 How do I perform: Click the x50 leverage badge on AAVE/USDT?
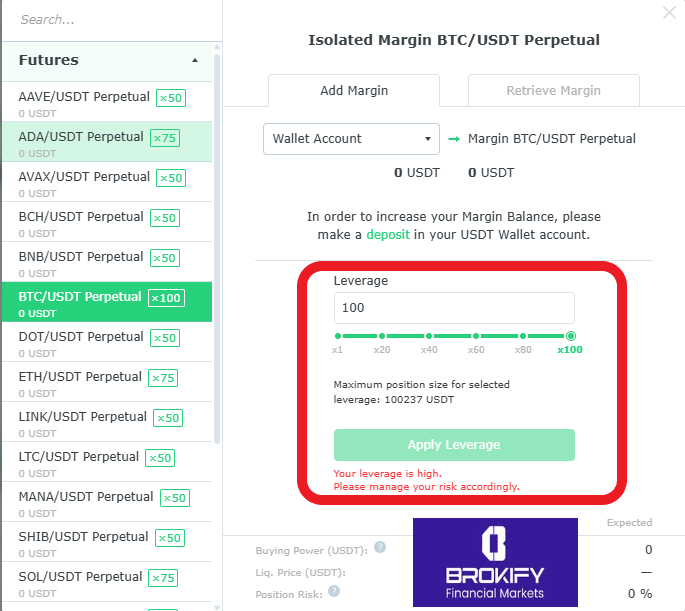pos(171,98)
